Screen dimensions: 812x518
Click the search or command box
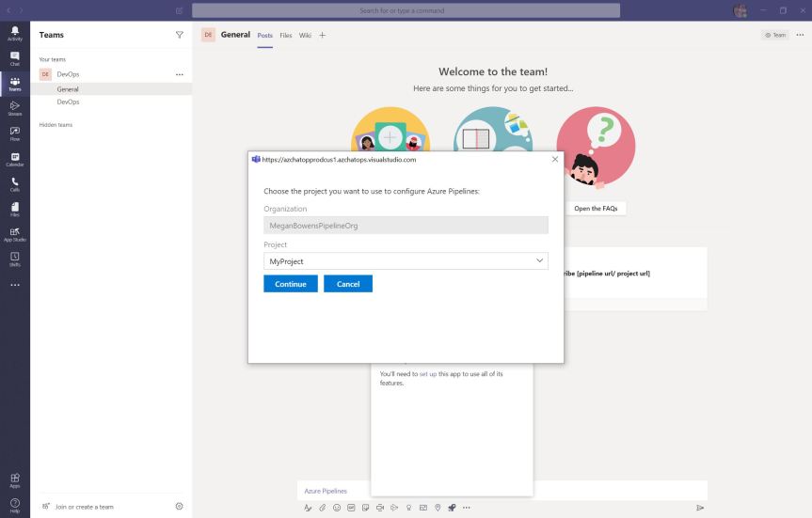(406, 10)
